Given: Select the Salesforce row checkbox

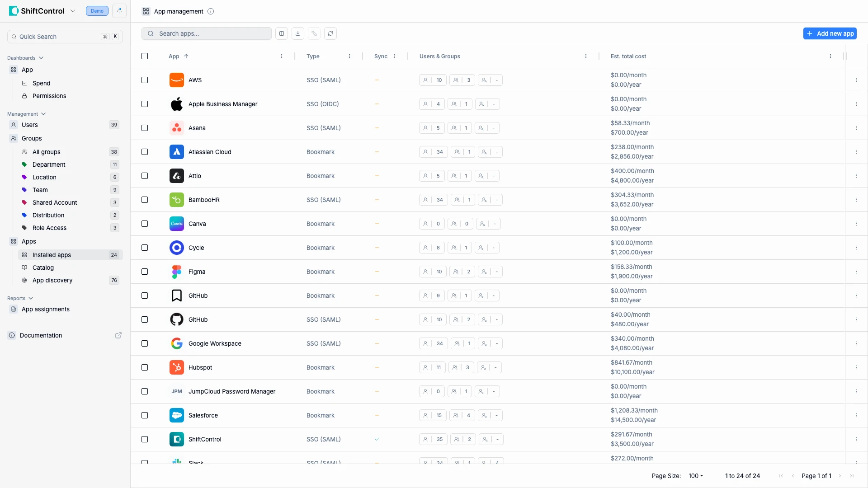Looking at the screenshot, I should point(145,415).
